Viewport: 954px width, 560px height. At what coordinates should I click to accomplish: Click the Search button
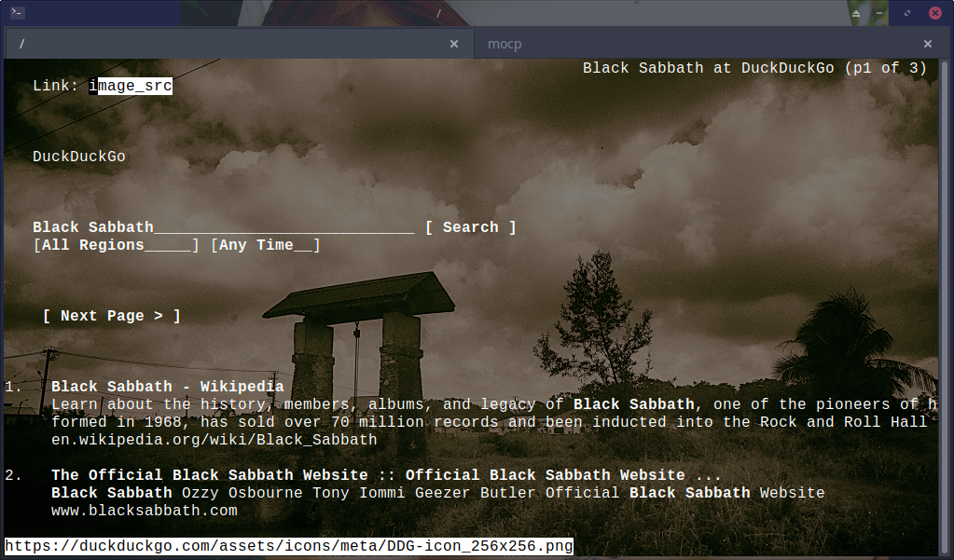[470, 227]
